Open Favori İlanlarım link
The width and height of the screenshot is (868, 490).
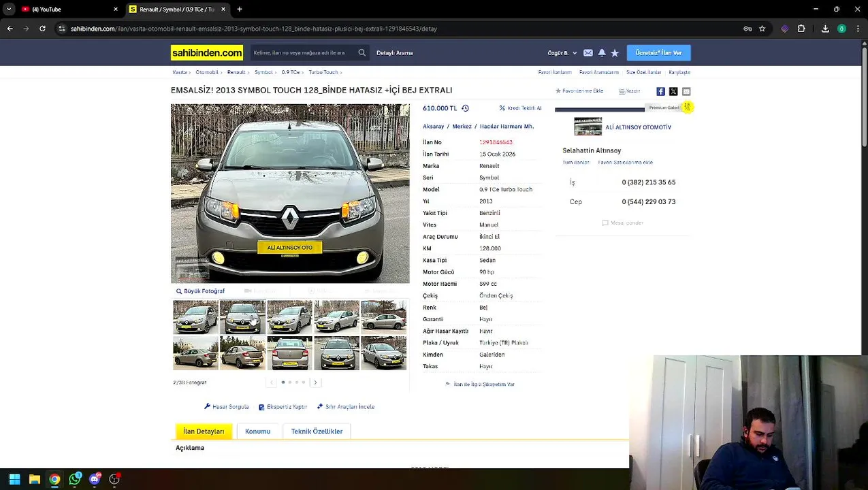click(555, 72)
